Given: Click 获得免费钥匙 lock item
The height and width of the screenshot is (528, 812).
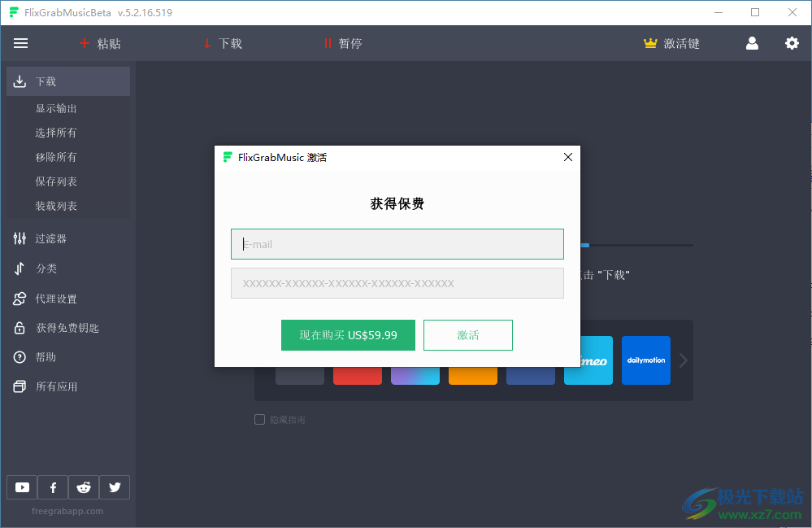Looking at the screenshot, I should [x=56, y=328].
